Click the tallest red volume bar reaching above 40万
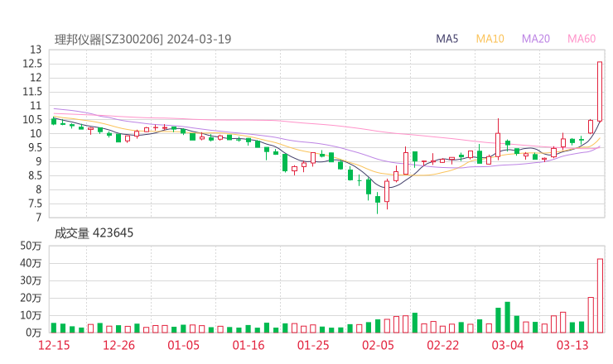Screen dimensions: 613x364 click(600, 295)
